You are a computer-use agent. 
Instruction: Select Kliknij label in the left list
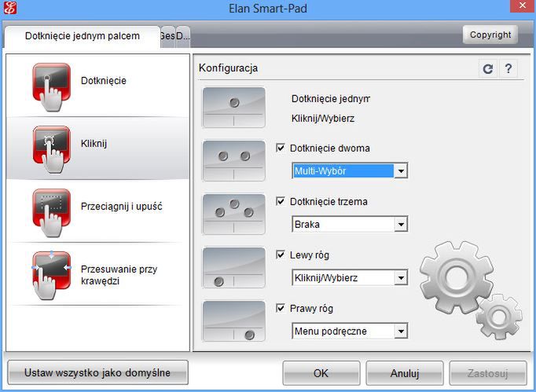[x=94, y=144]
